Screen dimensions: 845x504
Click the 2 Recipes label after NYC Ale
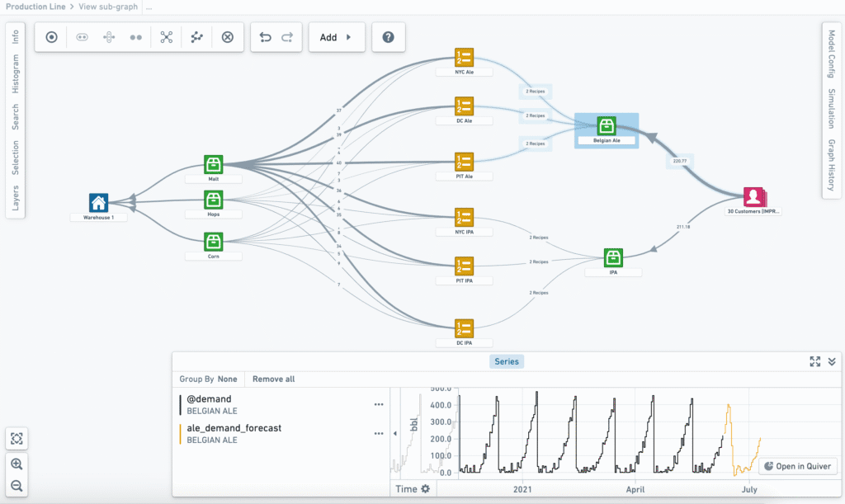(535, 92)
